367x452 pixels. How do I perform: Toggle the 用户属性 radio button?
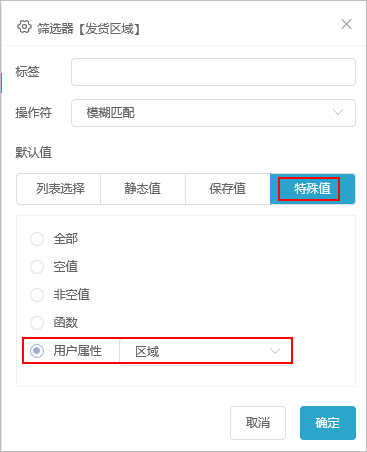37,351
